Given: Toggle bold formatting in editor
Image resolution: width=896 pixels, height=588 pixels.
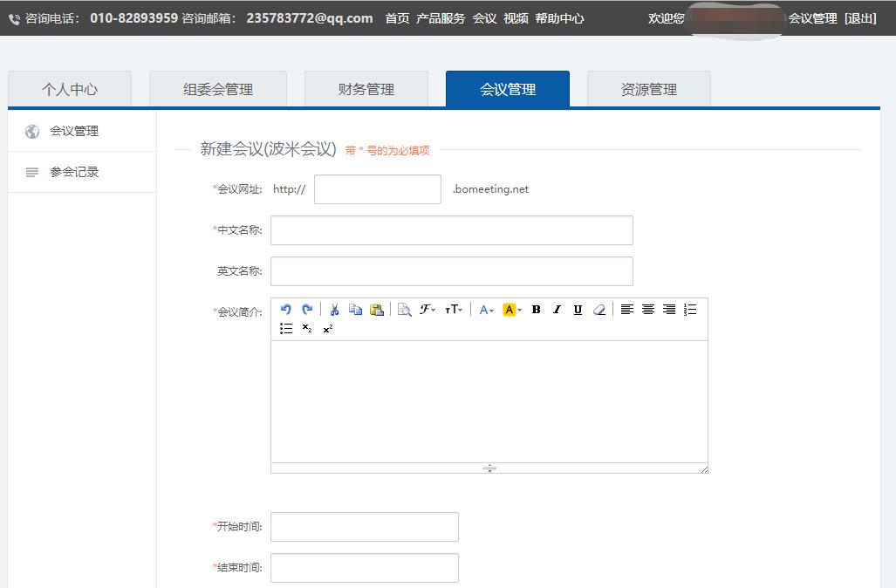Looking at the screenshot, I should [536, 310].
